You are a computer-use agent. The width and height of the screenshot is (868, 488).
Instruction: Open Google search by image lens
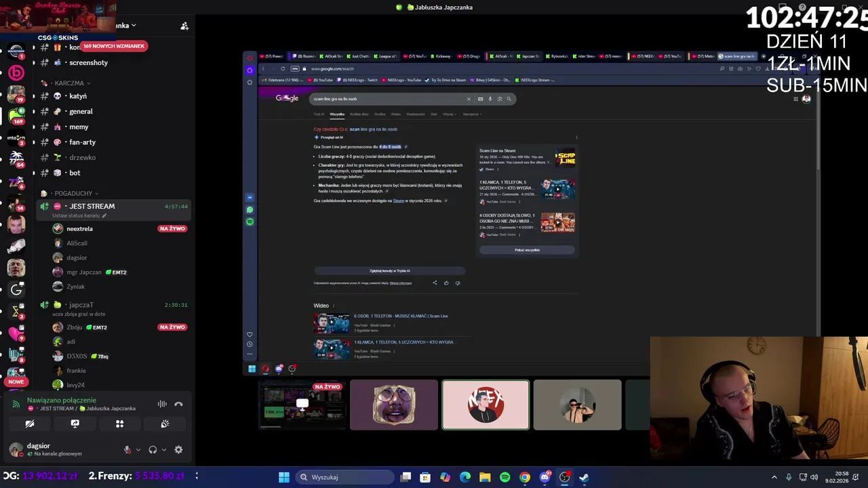click(x=500, y=99)
